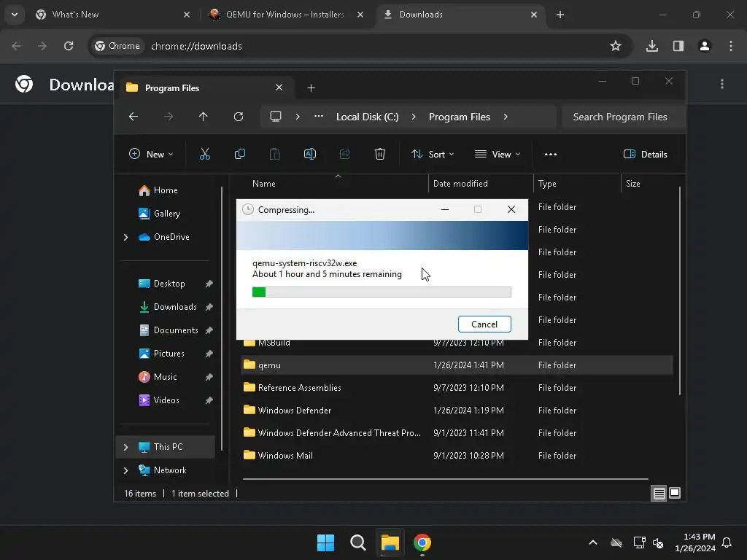Click the compression progress bar
Image resolution: width=747 pixels, height=560 pixels.
click(x=382, y=292)
